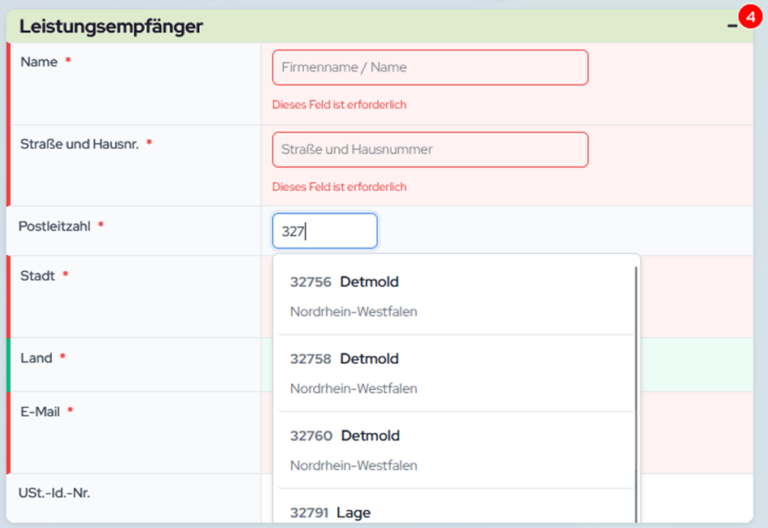
Task: Collapse the Leistungsempfänger section with minus icon
Action: [732, 27]
